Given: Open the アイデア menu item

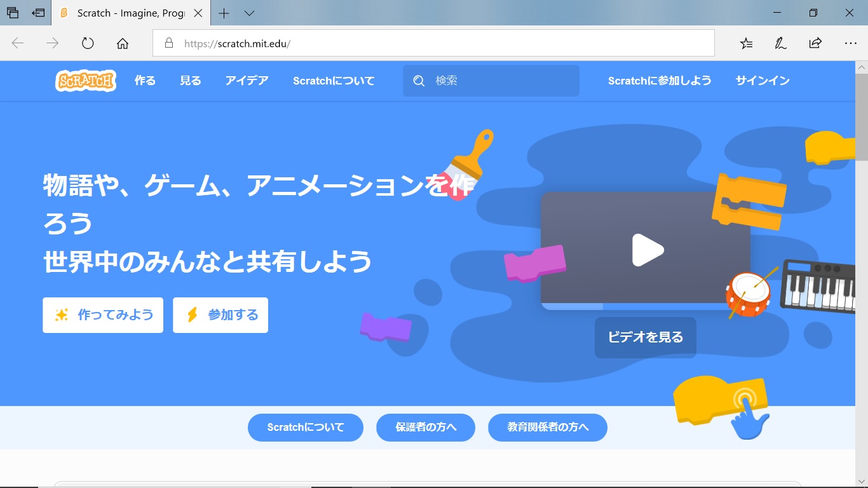Looking at the screenshot, I should click(x=247, y=81).
